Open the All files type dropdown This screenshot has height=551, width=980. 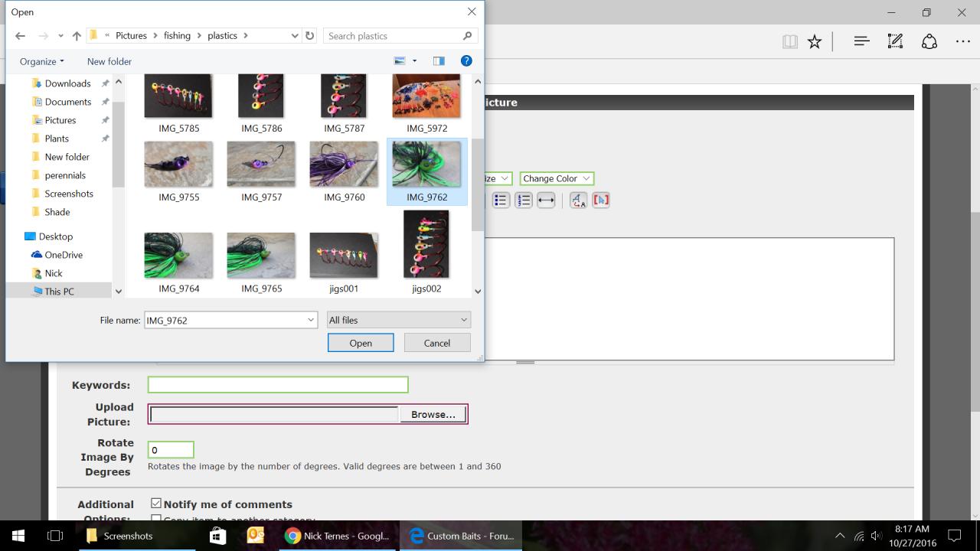(x=398, y=320)
